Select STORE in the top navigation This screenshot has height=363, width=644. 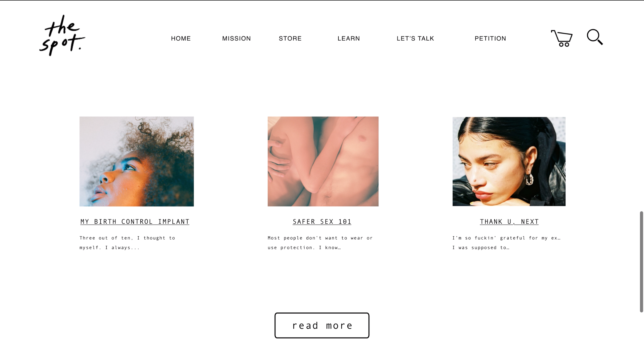pyautogui.click(x=290, y=39)
